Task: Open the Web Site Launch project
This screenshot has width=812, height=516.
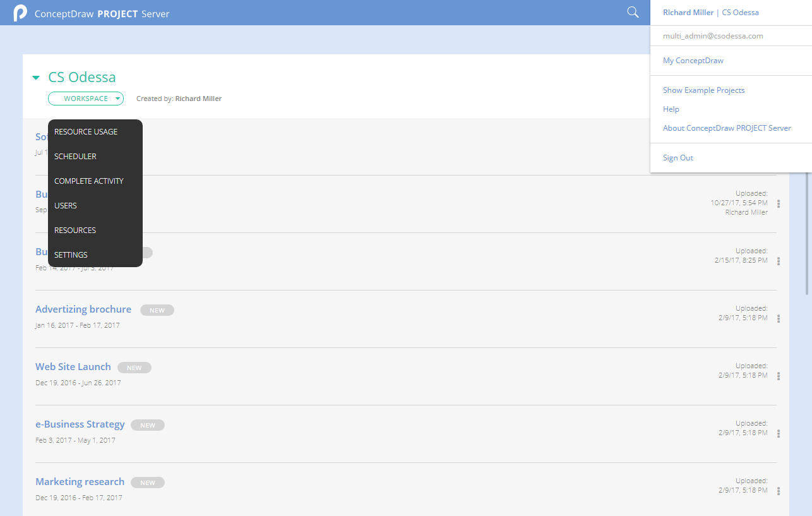Action: click(73, 367)
